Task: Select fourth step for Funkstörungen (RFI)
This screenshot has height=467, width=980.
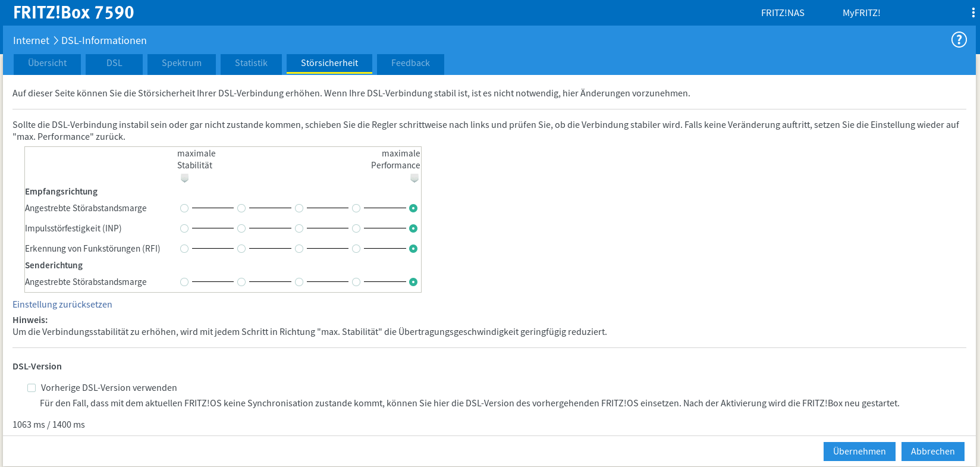Action: click(356, 249)
